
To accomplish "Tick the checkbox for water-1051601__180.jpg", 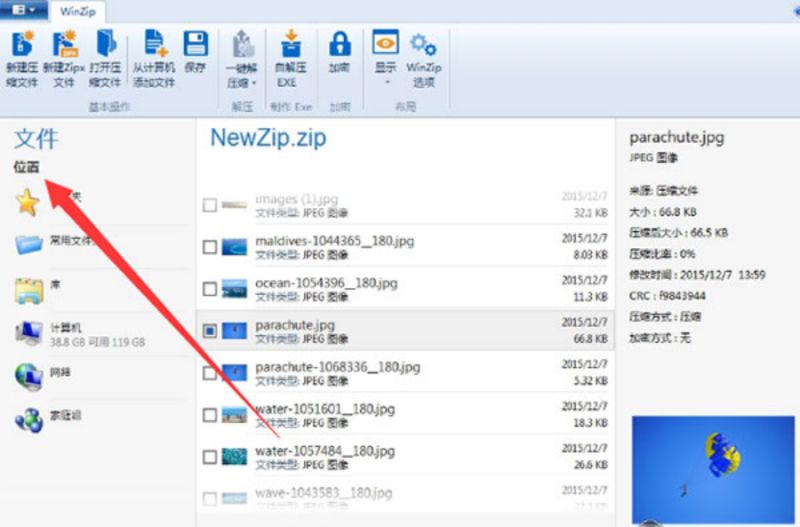I will click(x=210, y=415).
